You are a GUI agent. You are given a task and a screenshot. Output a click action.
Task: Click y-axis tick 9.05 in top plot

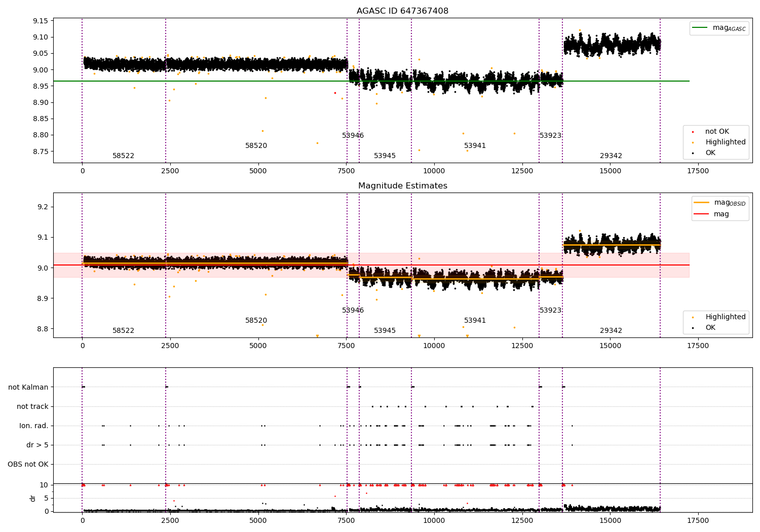click(x=41, y=54)
